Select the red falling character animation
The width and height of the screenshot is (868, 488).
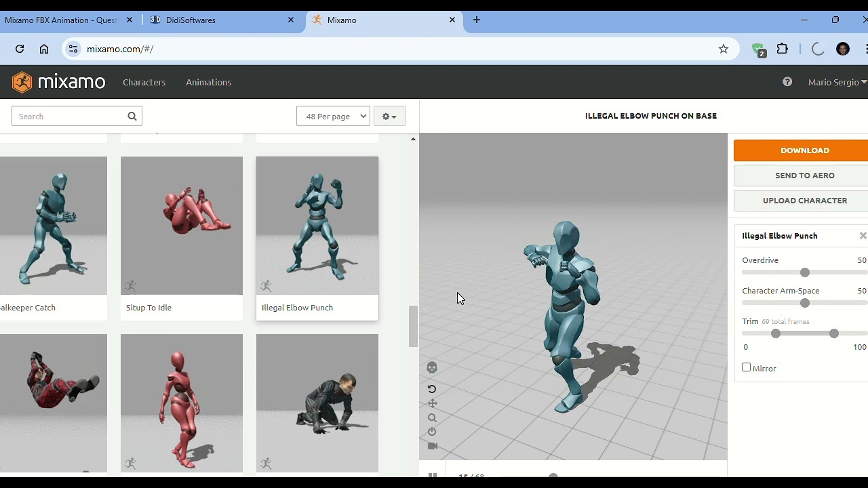(x=54, y=403)
